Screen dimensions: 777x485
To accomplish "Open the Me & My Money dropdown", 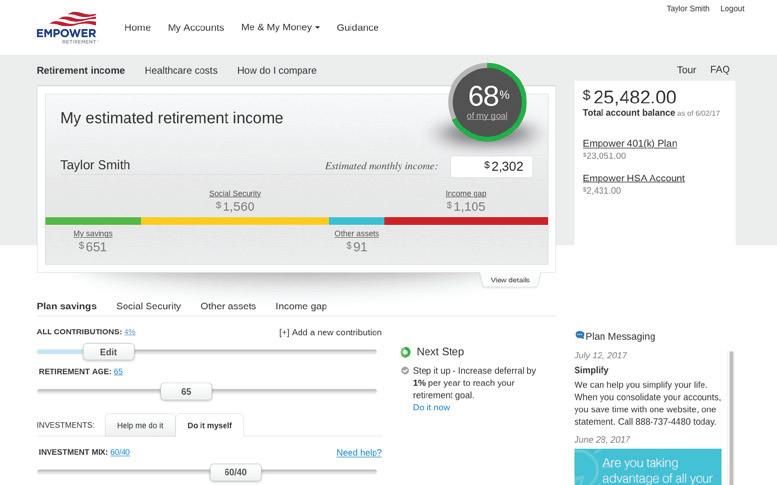I will (280, 28).
